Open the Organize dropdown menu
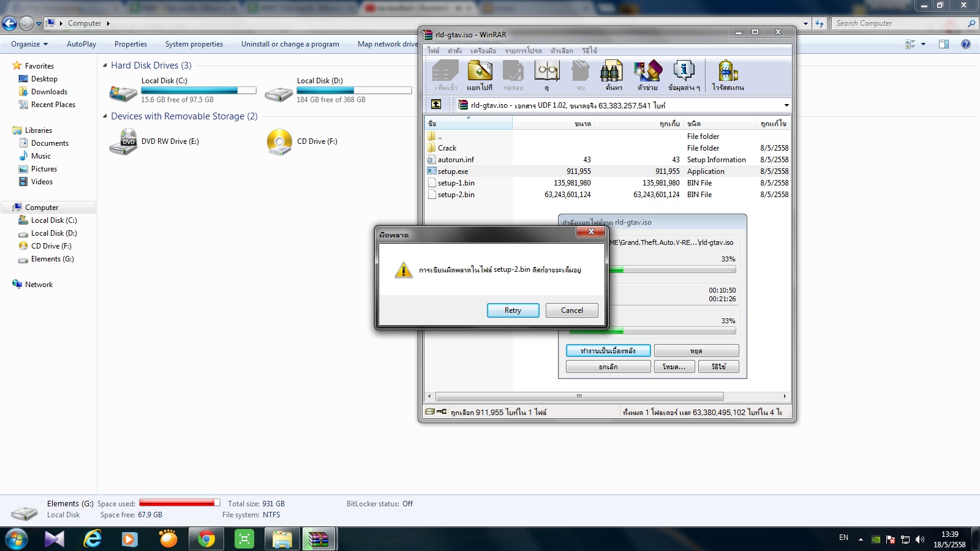The image size is (980, 551). (29, 44)
